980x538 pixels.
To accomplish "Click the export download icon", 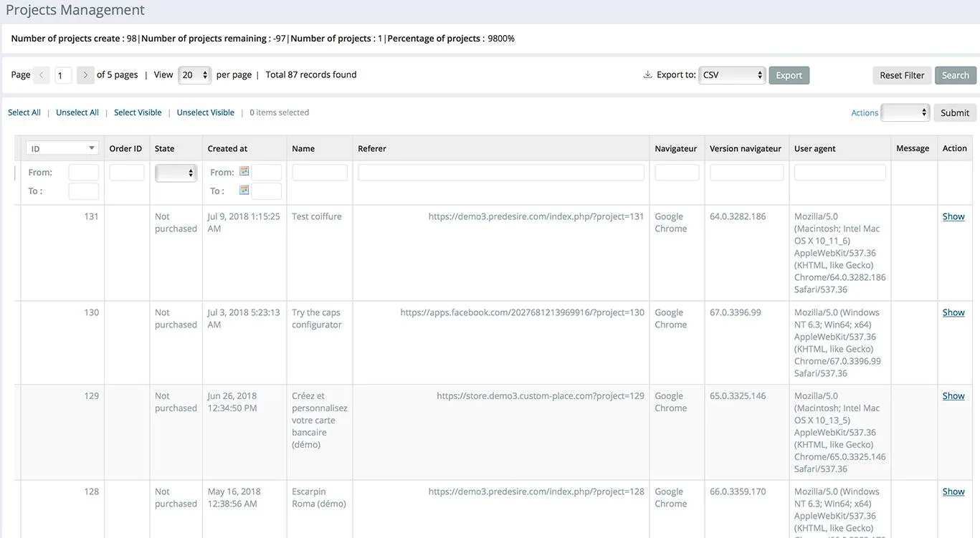I will coord(647,75).
